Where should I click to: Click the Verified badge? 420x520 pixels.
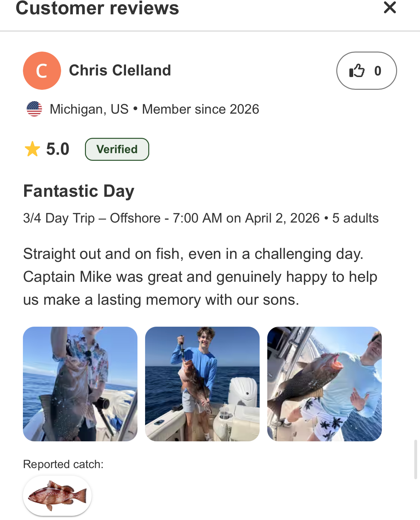coord(117,149)
